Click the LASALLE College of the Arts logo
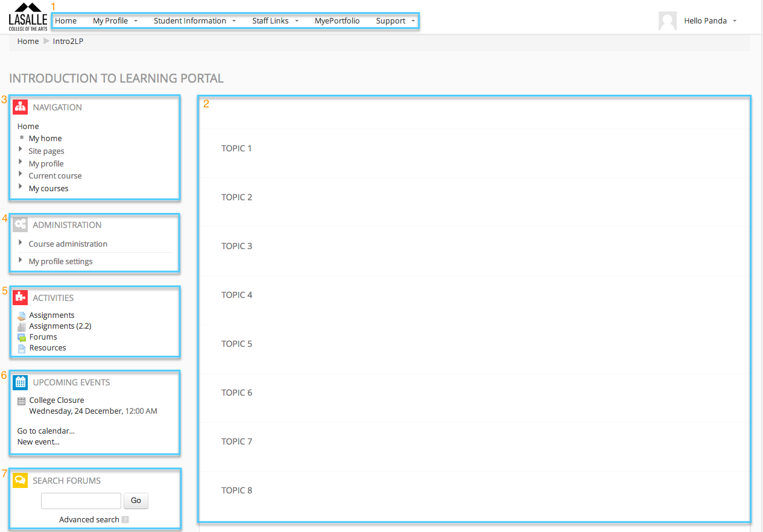Screen dimensions: 763x532 [x=28, y=17]
